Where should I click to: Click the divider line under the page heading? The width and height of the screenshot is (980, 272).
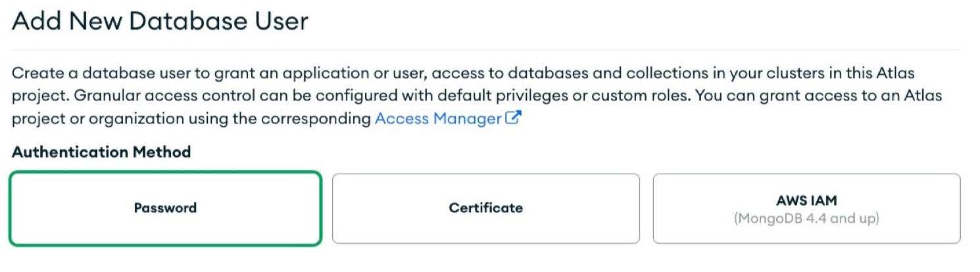pos(485,49)
